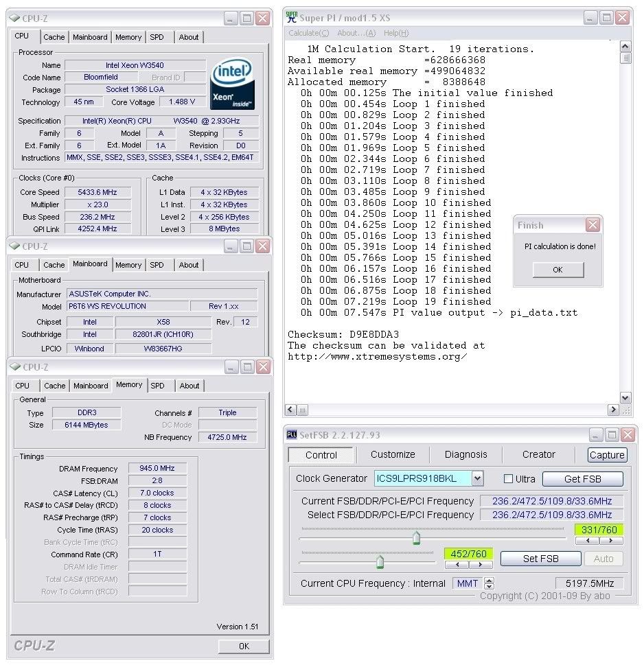Click the Super PI scroll right arrow
Screen dimensions: 644x665
[x=613, y=410]
